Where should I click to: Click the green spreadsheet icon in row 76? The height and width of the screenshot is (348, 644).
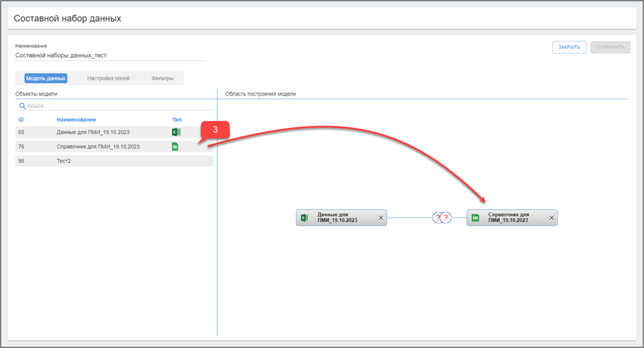[x=175, y=147]
